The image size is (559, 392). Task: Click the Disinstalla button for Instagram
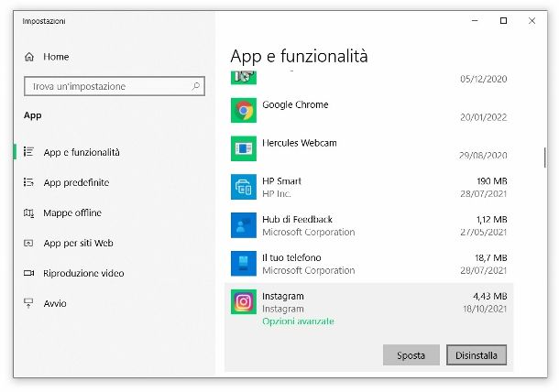[477, 355]
